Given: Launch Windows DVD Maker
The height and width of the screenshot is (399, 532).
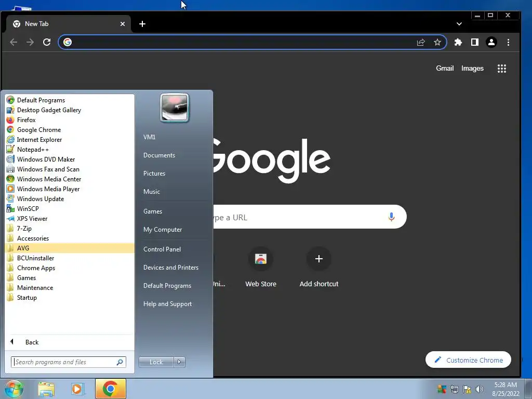Looking at the screenshot, I should 70,159.
